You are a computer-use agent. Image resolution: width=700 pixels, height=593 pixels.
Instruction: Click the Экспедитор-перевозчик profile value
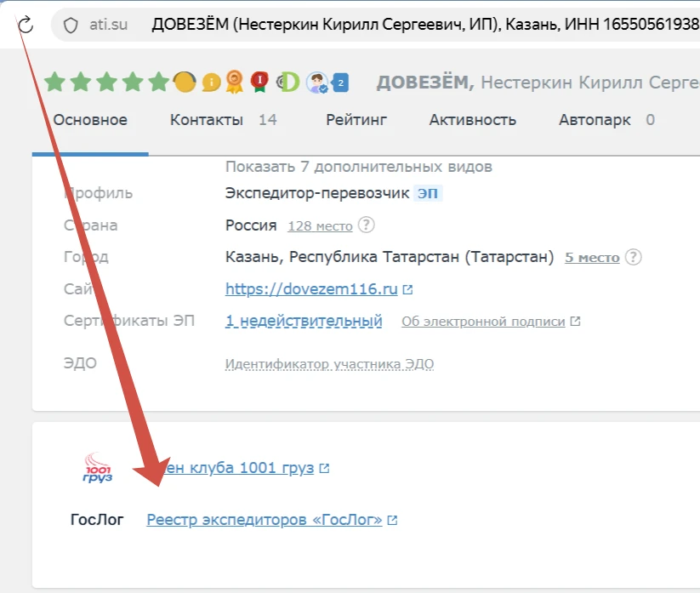[x=317, y=193]
